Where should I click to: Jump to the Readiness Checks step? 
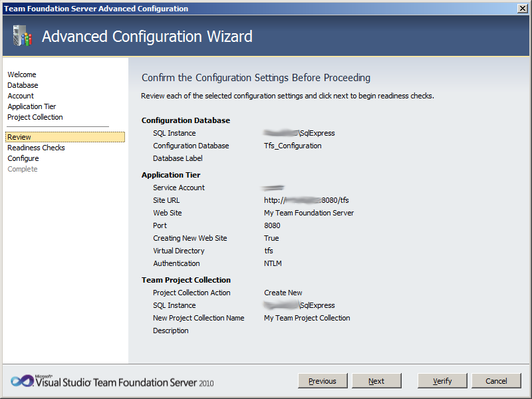36,148
